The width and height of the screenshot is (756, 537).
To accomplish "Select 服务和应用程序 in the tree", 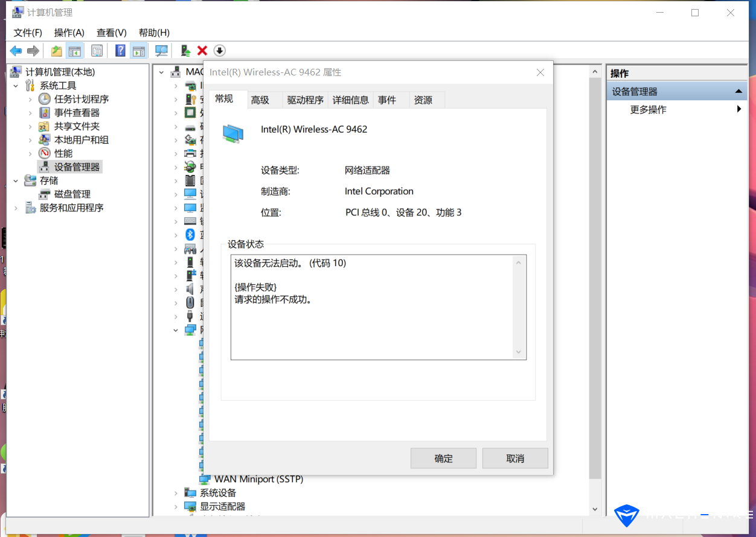I will (x=72, y=208).
